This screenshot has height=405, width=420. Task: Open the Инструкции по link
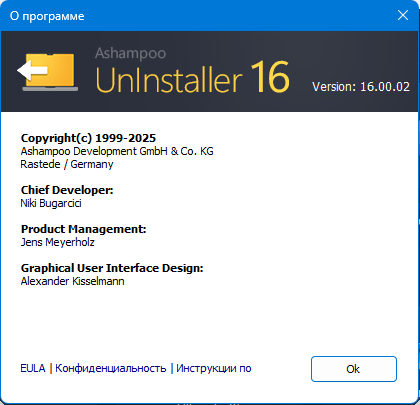[214, 368]
